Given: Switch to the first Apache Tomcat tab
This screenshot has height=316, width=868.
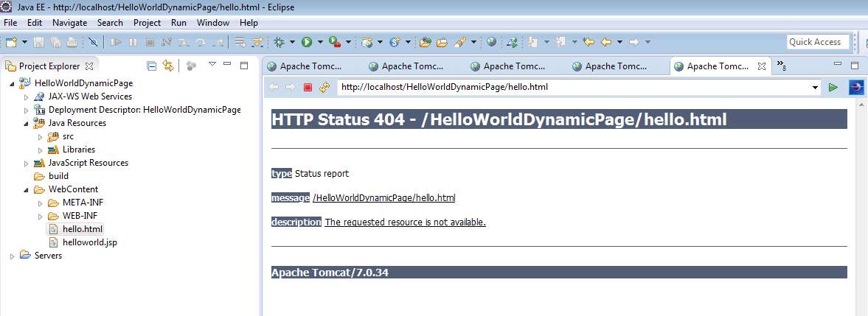Looking at the screenshot, I should (x=310, y=66).
